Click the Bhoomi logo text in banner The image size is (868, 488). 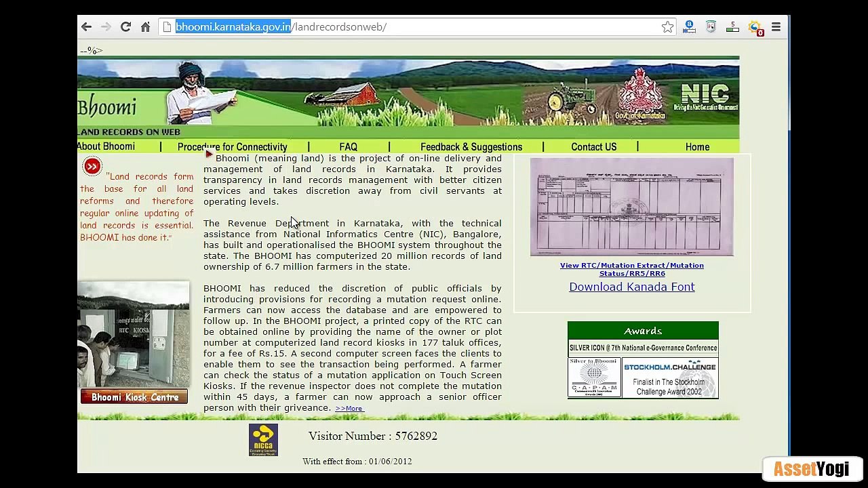[x=107, y=107]
